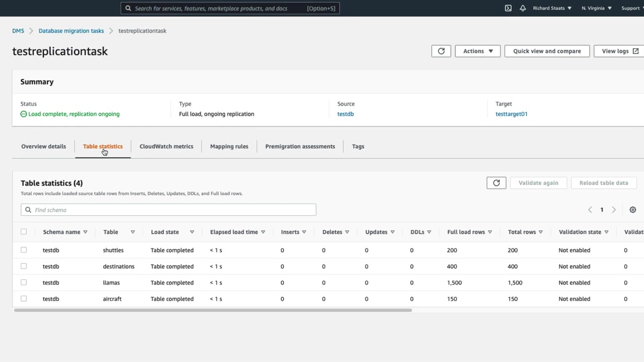The height and width of the screenshot is (362, 644).
Task: Open table preferences gear icon
Action: coord(632,210)
